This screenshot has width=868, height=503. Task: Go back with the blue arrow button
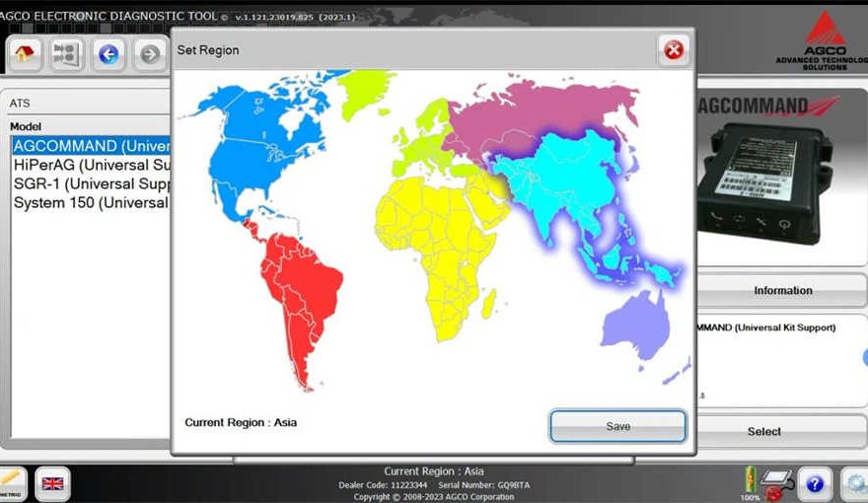[x=108, y=54]
